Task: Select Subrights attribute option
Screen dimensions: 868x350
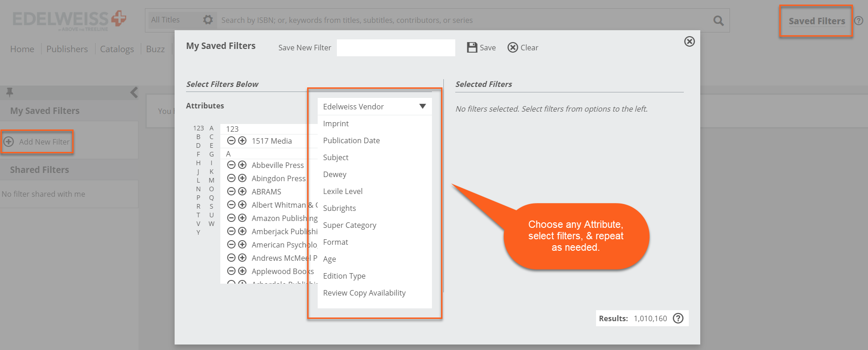Action: tap(340, 208)
